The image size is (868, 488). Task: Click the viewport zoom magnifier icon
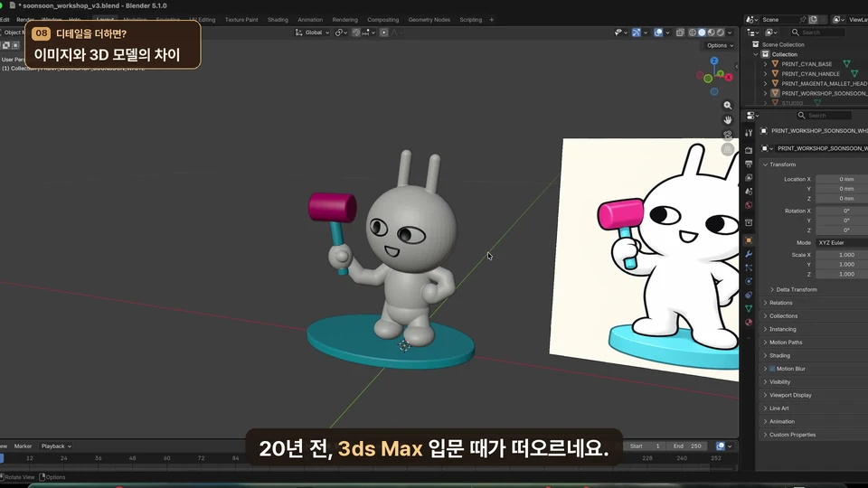[x=727, y=105]
